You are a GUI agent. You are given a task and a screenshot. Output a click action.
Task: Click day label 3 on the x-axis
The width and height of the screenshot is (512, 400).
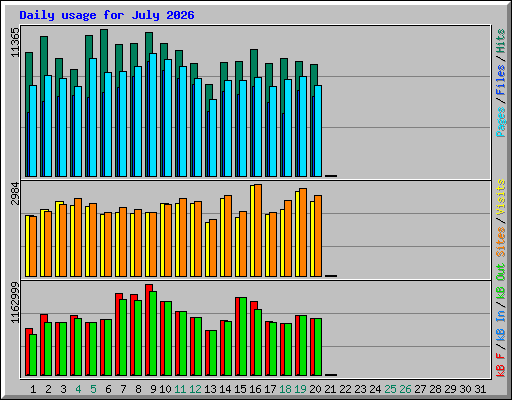[63, 389]
